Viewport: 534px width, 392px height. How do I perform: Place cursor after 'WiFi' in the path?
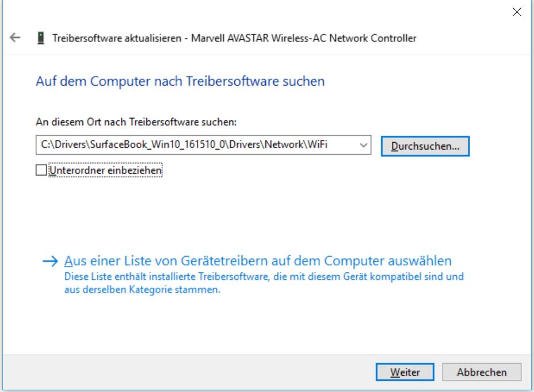coord(329,144)
